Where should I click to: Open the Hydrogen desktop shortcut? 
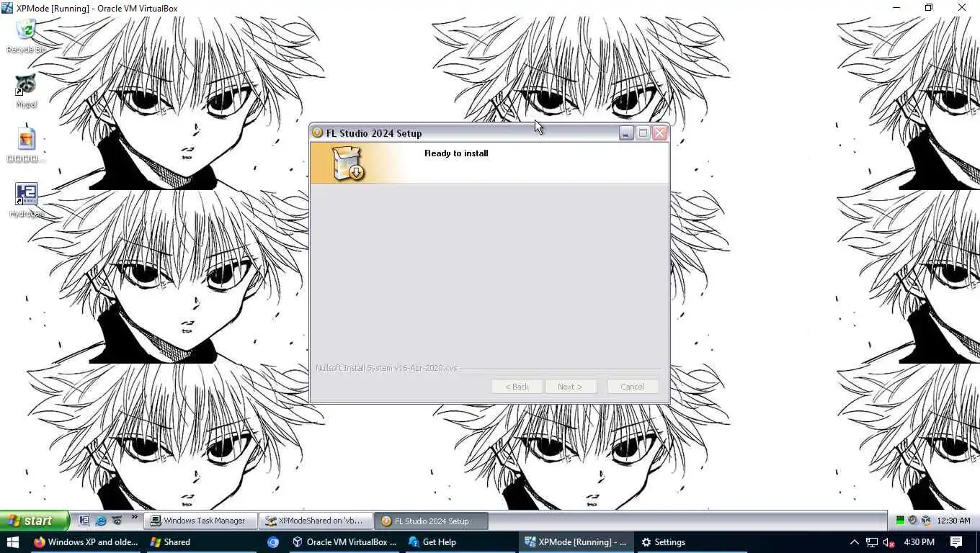26,200
